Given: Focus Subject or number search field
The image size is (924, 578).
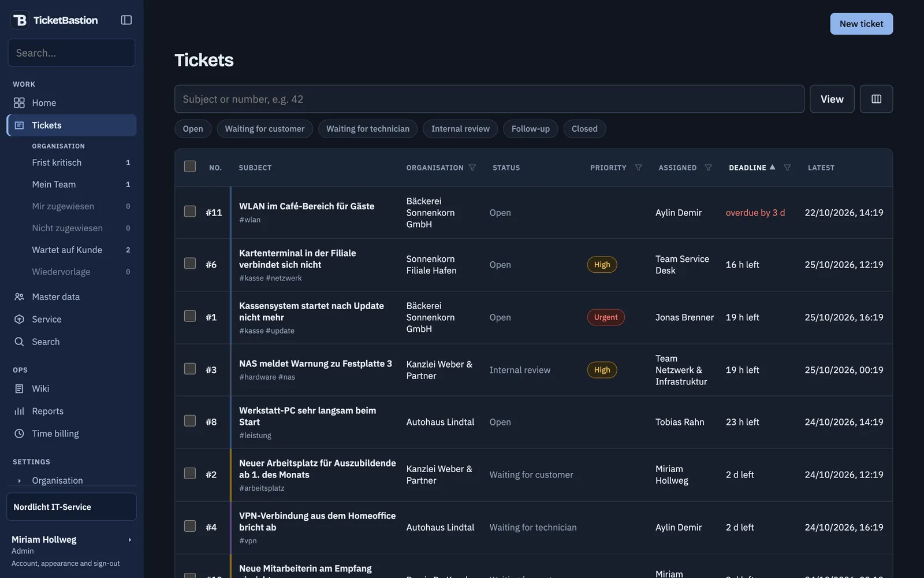Looking at the screenshot, I should 489,99.
